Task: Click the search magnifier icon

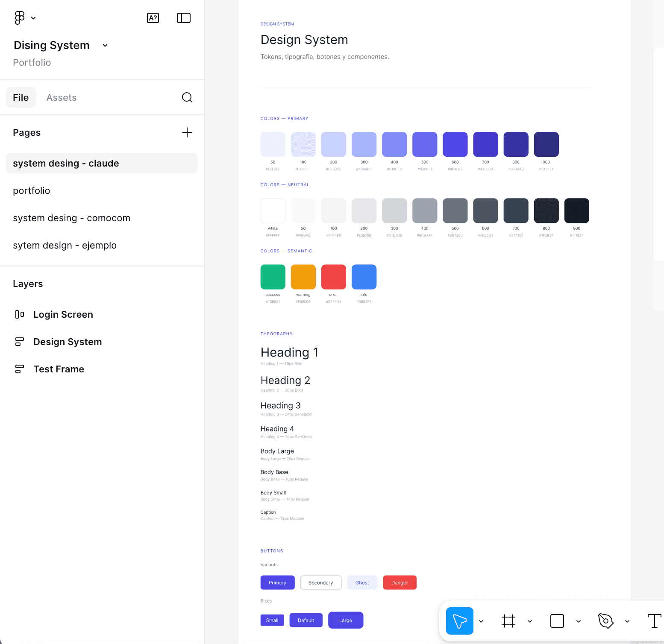Action: pos(187,97)
